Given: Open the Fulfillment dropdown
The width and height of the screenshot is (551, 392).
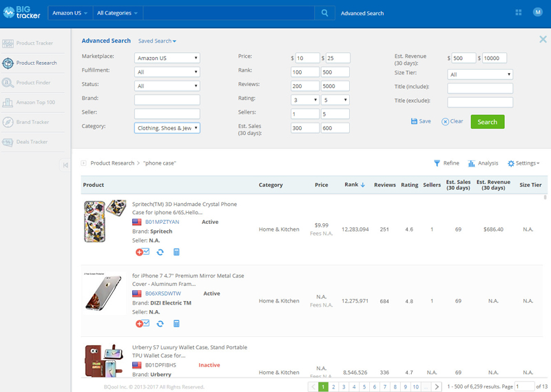Looking at the screenshot, I should [167, 72].
